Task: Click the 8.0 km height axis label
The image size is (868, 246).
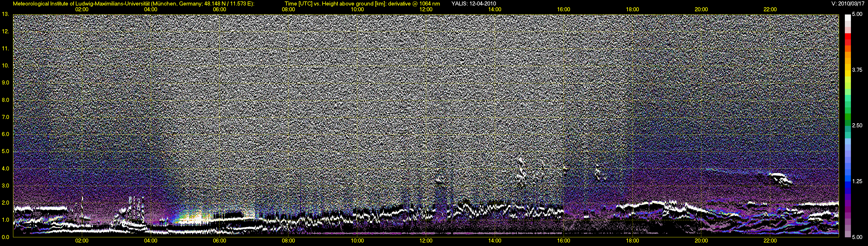Action: click(x=5, y=100)
